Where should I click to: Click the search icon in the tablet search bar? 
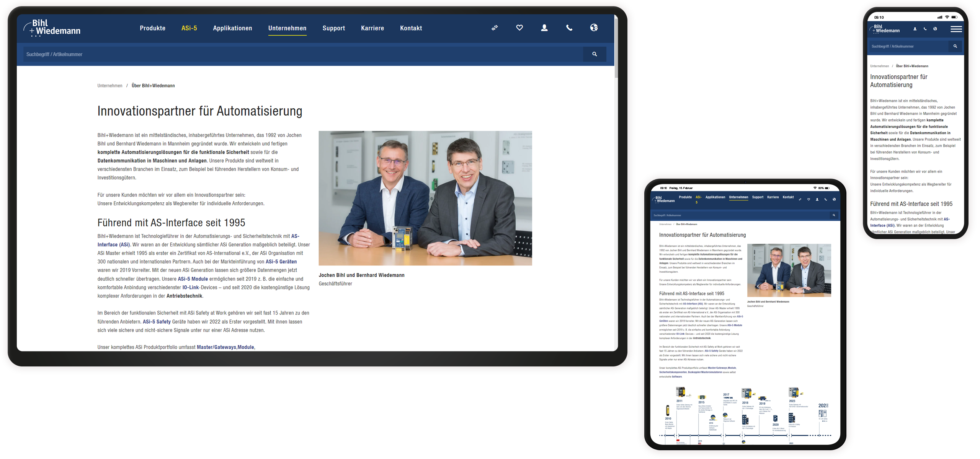point(834,215)
